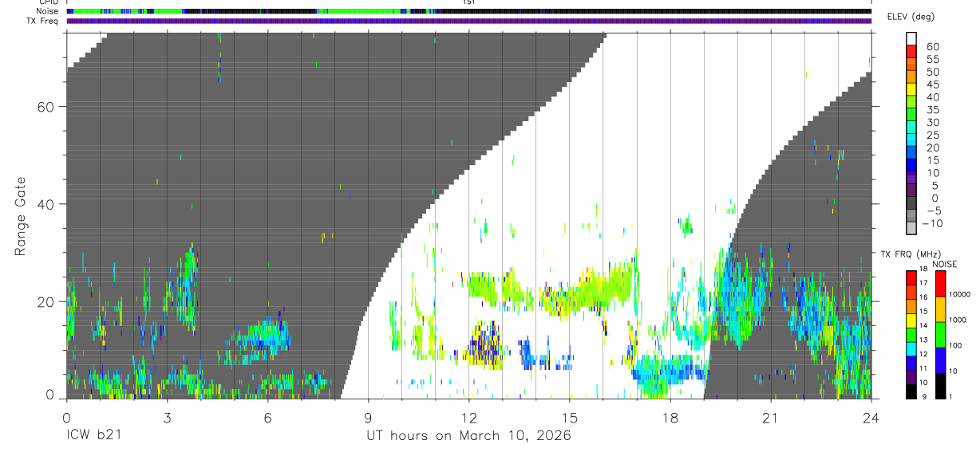Select the '−10' label on ELEV colorbar

point(932,224)
